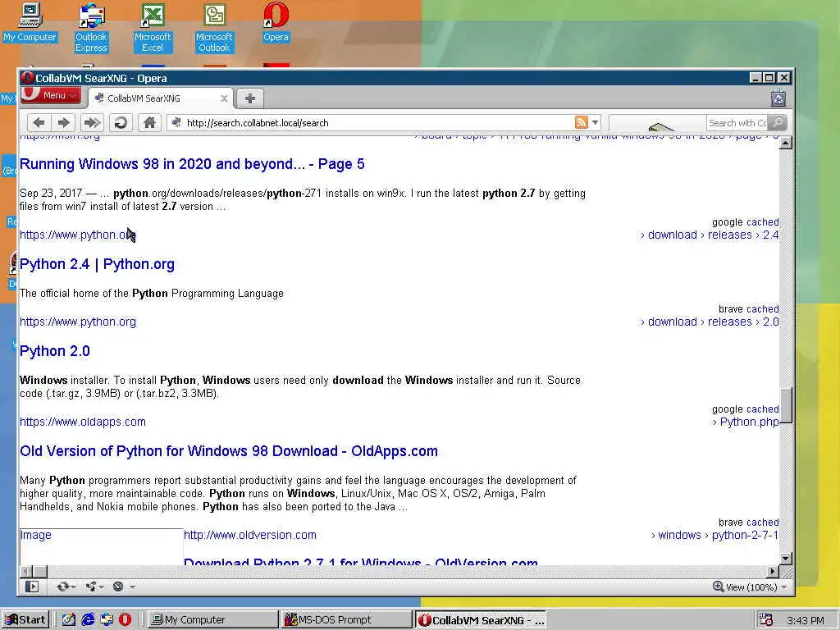Toggle the panel sidebar button in status bar

32,587
